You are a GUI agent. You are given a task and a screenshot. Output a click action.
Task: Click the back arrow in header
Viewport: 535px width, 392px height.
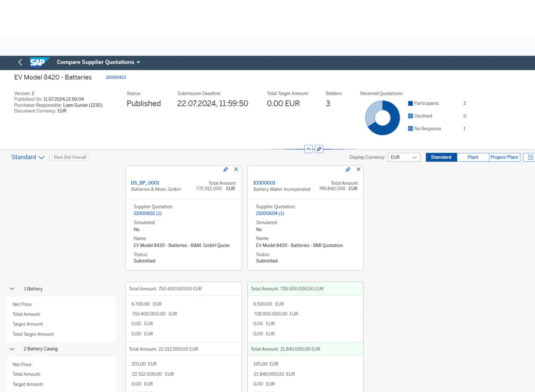pyautogui.click(x=20, y=62)
